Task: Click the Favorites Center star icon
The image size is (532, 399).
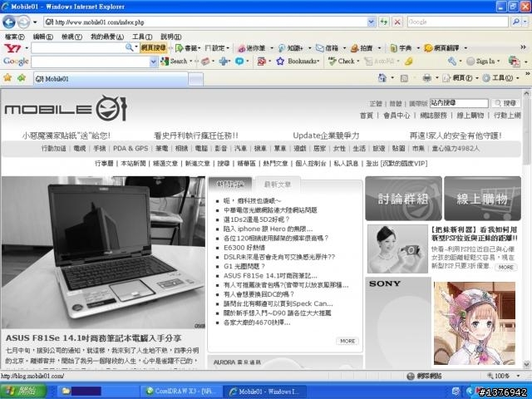Action: (7, 78)
